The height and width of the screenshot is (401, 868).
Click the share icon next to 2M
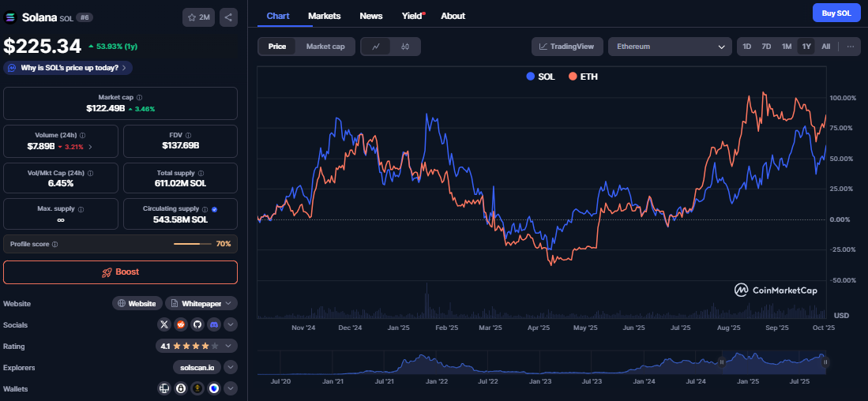tap(228, 17)
